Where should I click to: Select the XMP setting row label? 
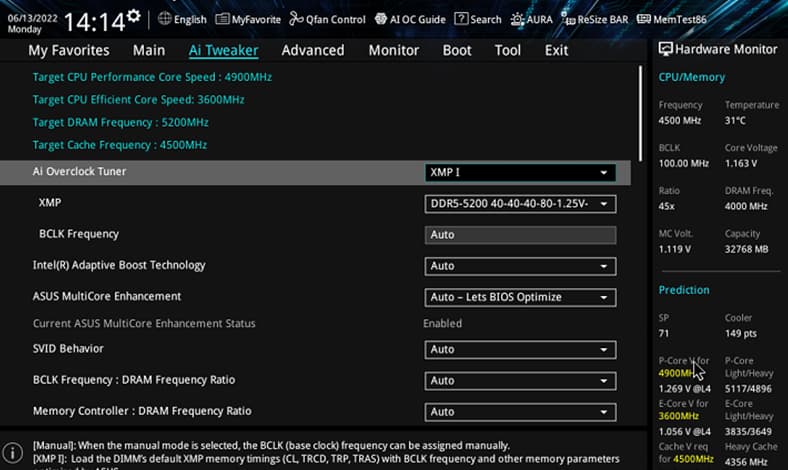(x=50, y=203)
